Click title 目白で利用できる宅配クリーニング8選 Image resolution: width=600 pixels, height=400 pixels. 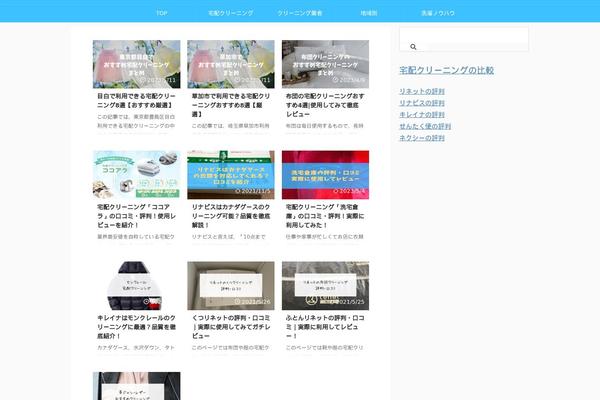click(136, 100)
